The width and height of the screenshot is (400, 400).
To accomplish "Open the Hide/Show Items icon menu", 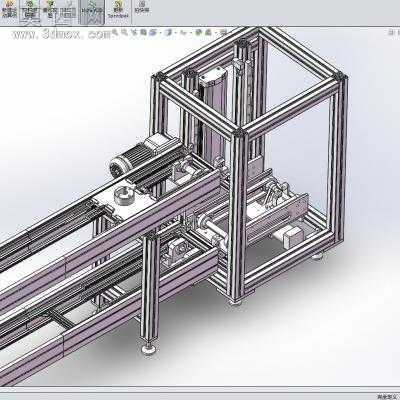I will point(184,32).
